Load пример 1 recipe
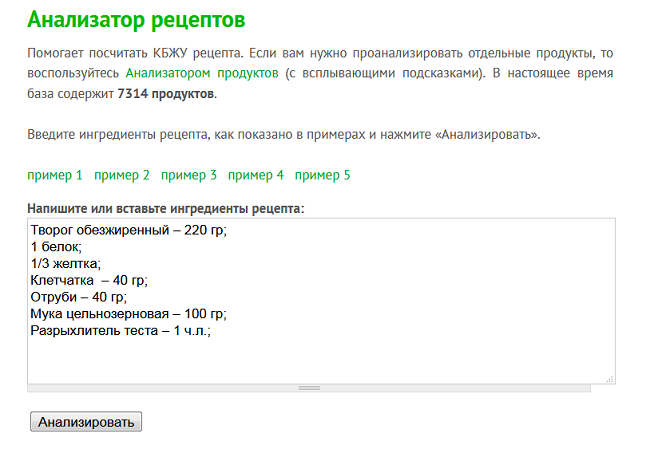650x449 pixels. click(55, 175)
